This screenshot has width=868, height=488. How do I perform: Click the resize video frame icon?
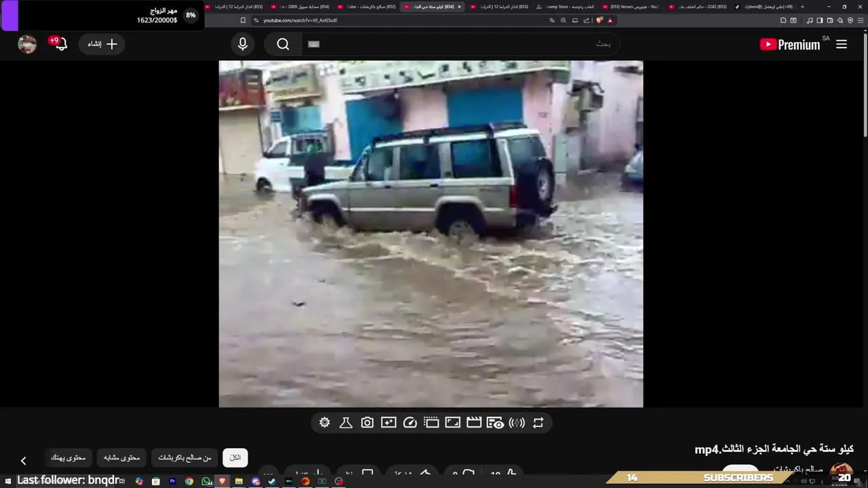(452, 423)
